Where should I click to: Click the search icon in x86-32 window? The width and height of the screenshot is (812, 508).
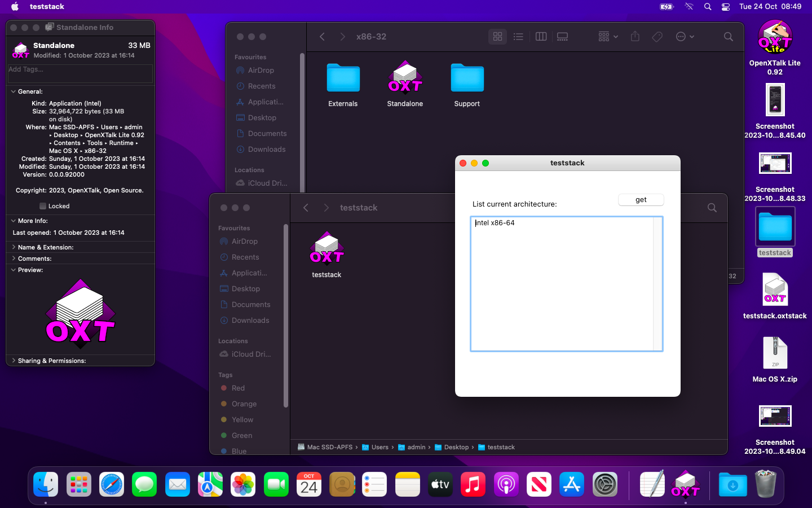[729, 37]
